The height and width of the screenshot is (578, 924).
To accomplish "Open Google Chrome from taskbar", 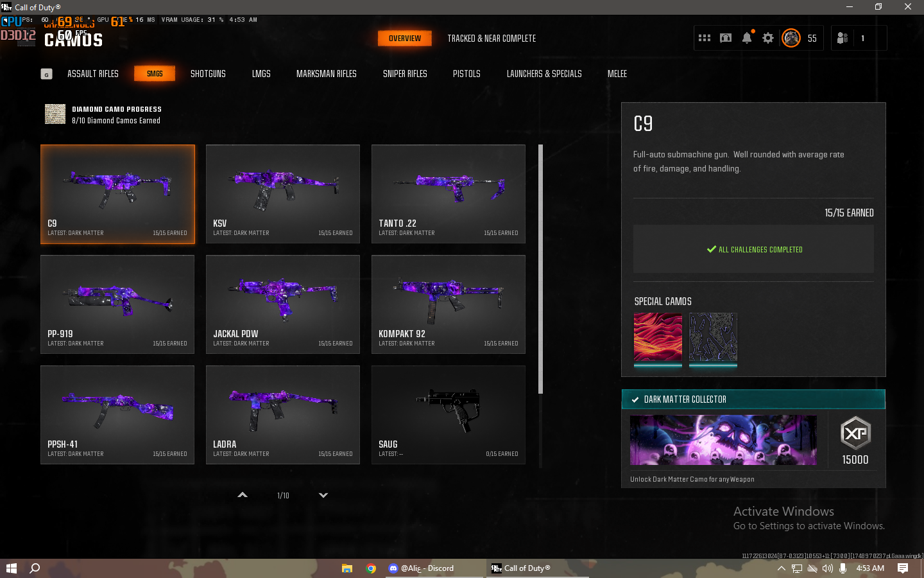I will pos(371,568).
